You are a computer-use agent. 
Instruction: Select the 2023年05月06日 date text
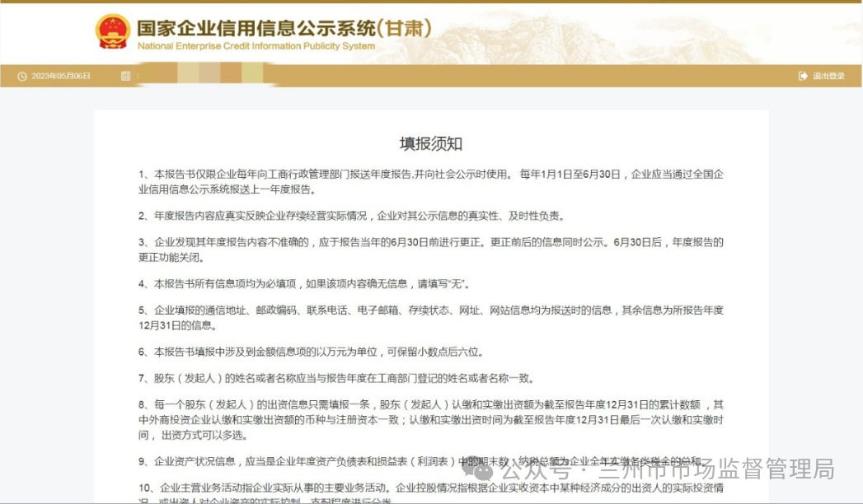61,77
